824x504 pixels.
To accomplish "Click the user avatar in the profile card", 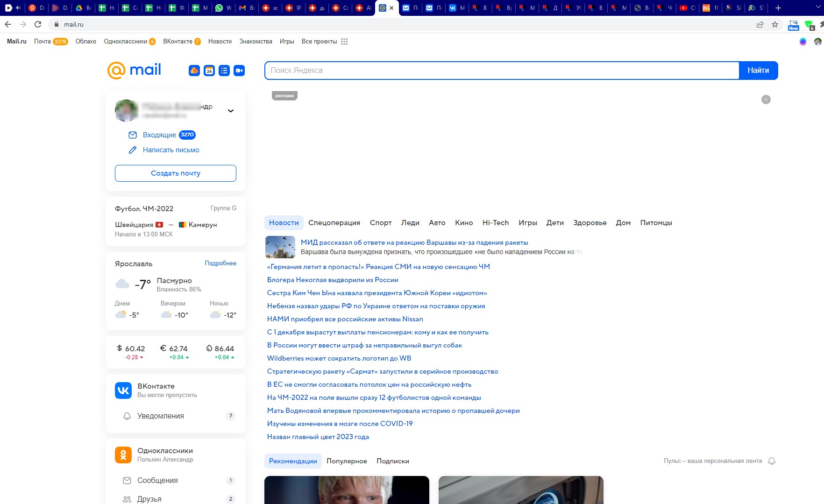I will (127, 111).
